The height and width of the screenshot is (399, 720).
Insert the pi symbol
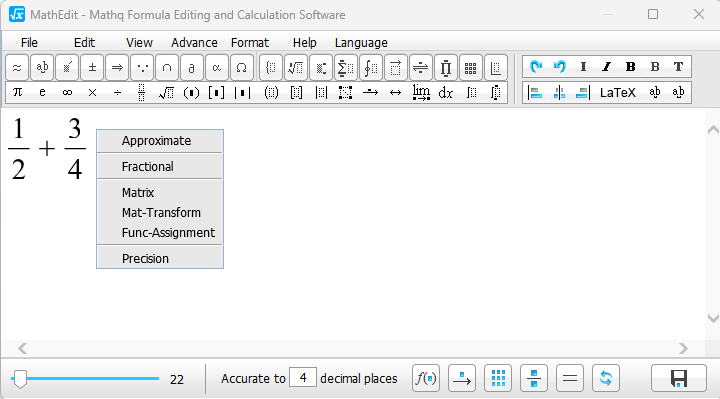(x=17, y=92)
